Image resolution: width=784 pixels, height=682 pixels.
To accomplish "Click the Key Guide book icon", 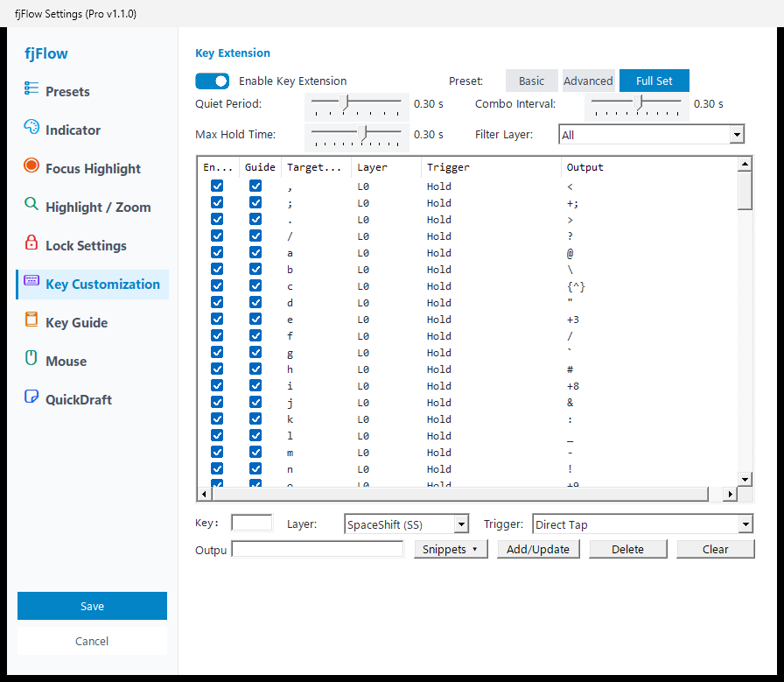I will click(x=31, y=320).
